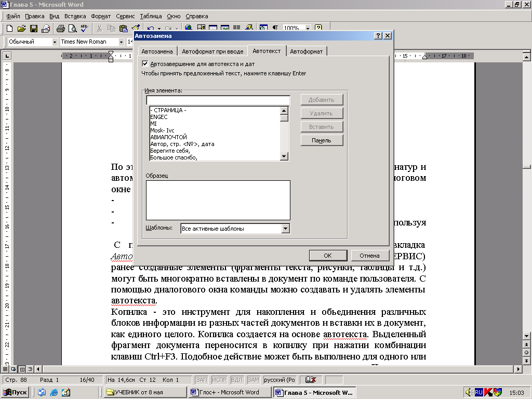The image size is (532, 399).
Task: Run the spelling check (ABC checkmark) icon
Action: click(x=85, y=29)
